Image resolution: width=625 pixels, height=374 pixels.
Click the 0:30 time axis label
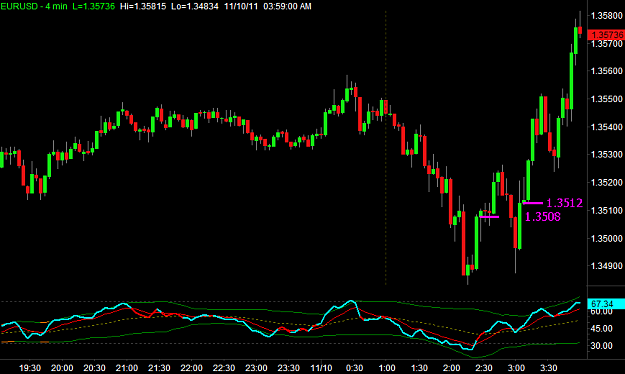[x=354, y=368]
